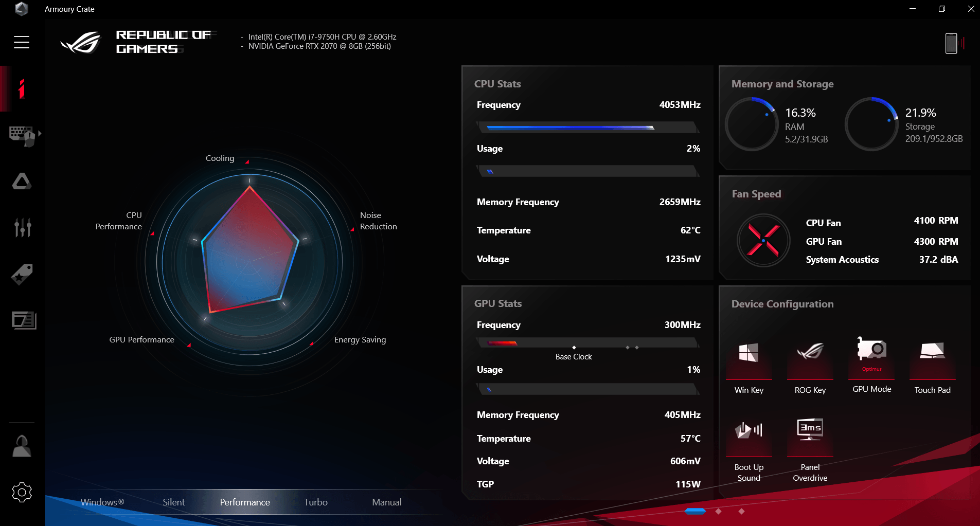
Task: Select the Turbo operating mode
Action: (316, 502)
